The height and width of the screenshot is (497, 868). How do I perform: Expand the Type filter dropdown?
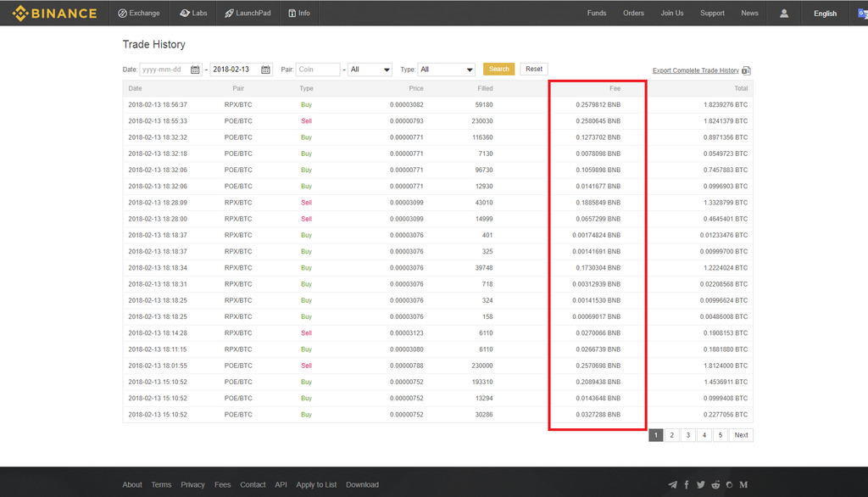pyautogui.click(x=446, y=70)
